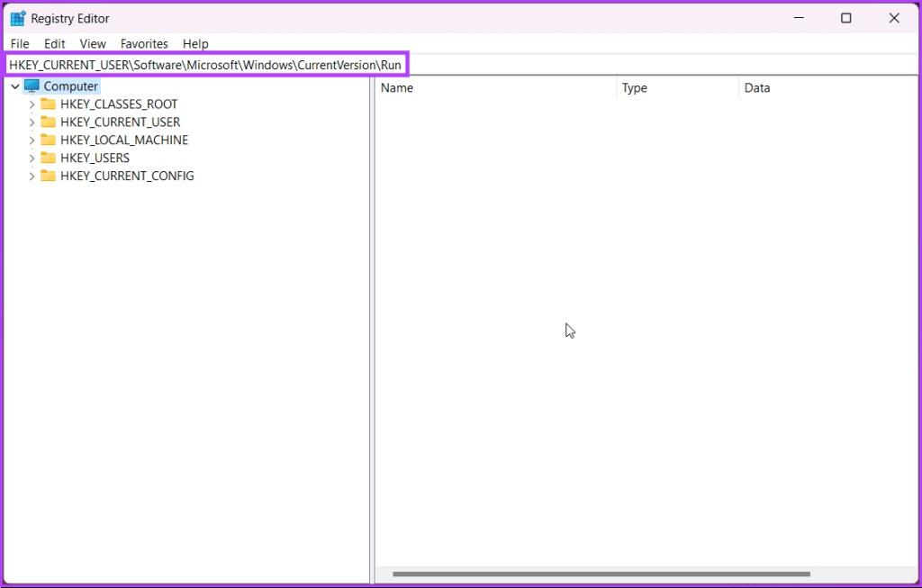Expand the HKEY_CURRENT_CONFIG key

tap(32, 176)
